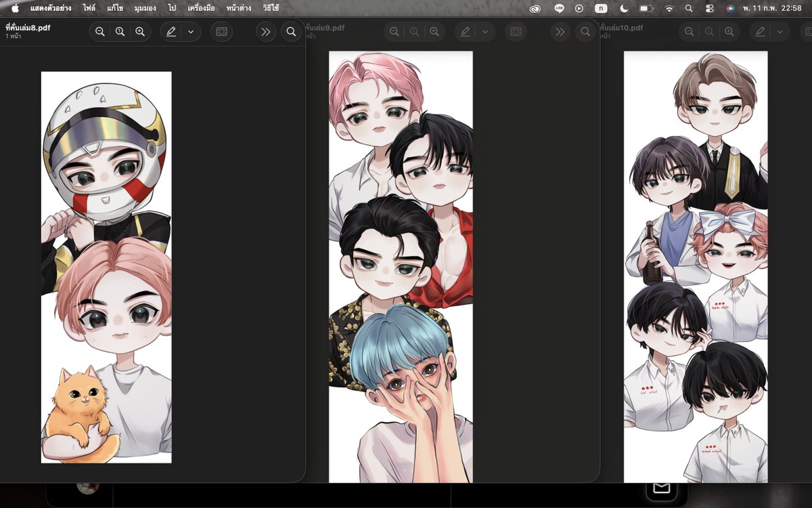The image size is (812, 508).
Task: Zoom out in ที่คั่นเล่ม8.pdf window
Action: coord(100,32)
